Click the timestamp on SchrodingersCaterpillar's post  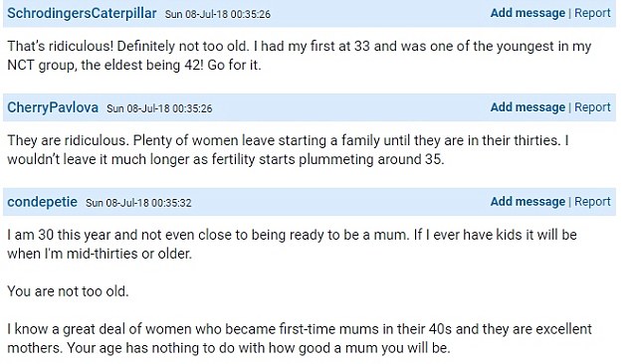(218, 14)
